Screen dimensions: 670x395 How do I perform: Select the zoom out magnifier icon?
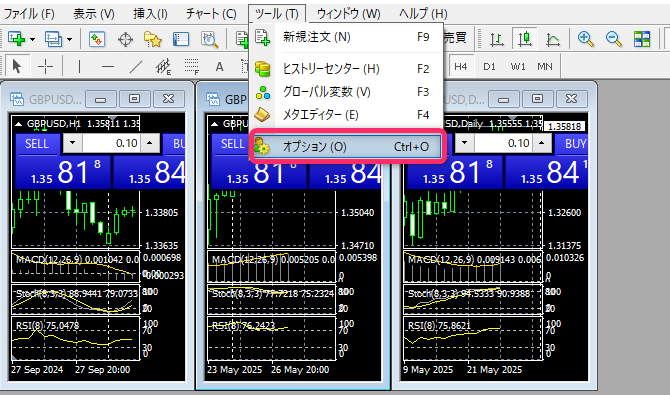(614, 39)
